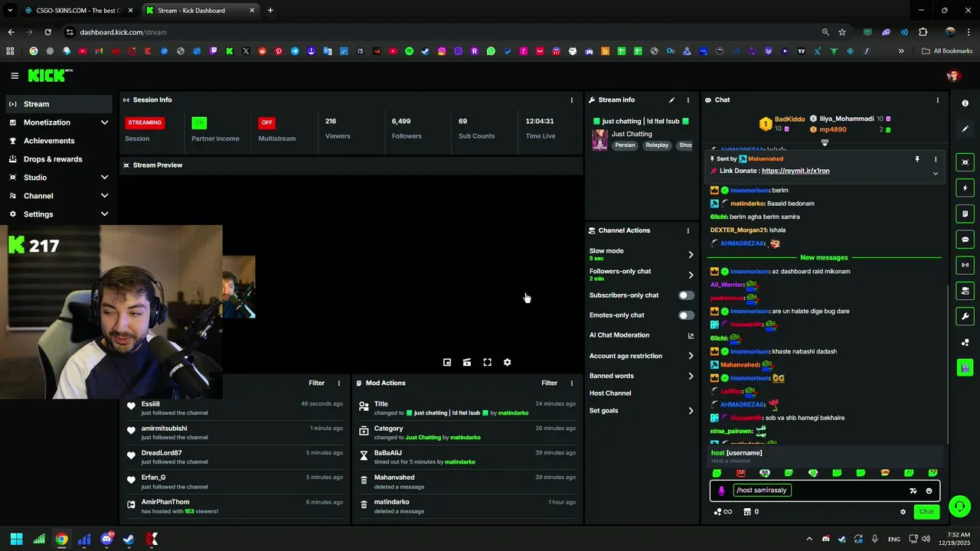Viewport: 980px width, 551px height.
Task: Click the info icon in right sidebar
Action: point(965,103)
